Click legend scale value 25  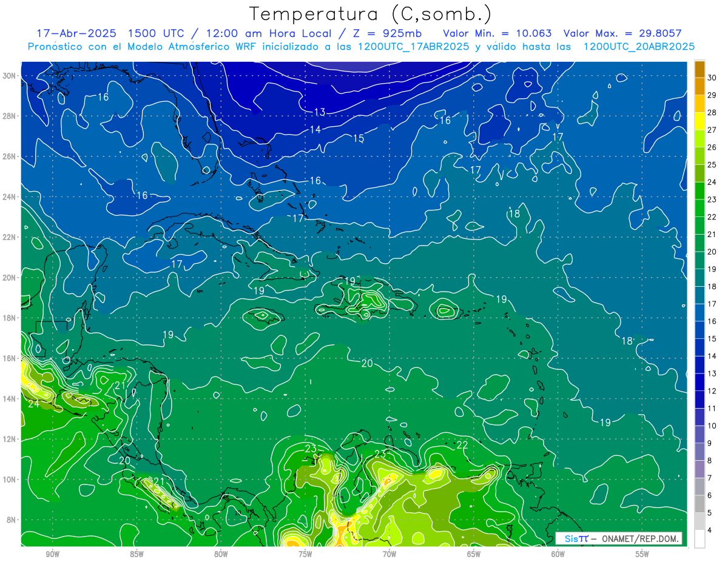(712, 164)
